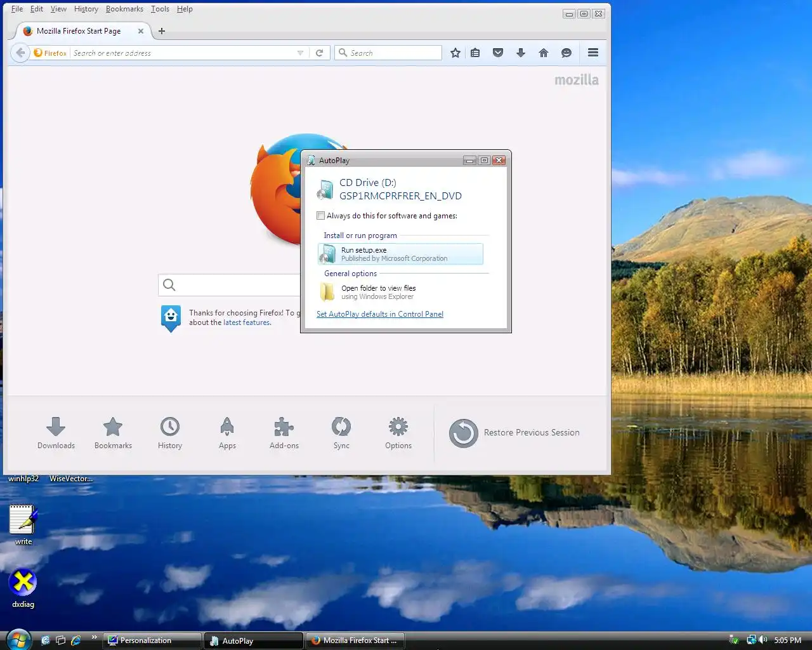
Task: Open the History menu in the menu bar
Action: point(86,9)
